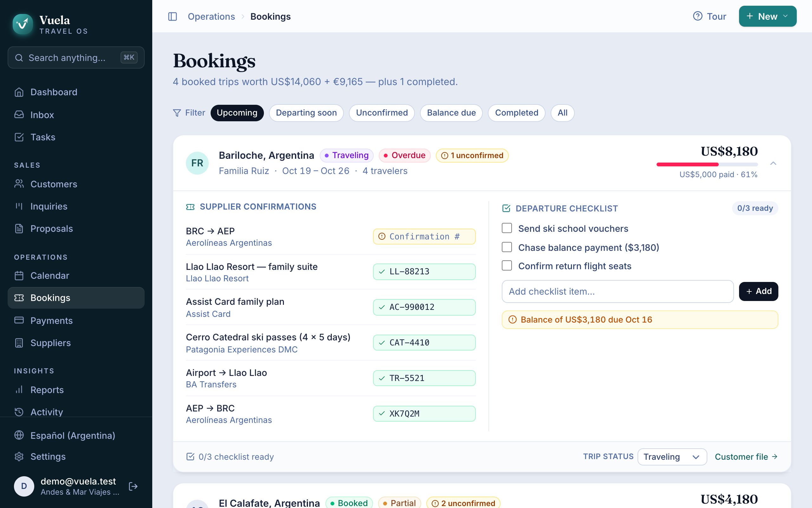Select the Unconfirmed filter tab
This screenshot has width=812, height=508.
point(382,113)
